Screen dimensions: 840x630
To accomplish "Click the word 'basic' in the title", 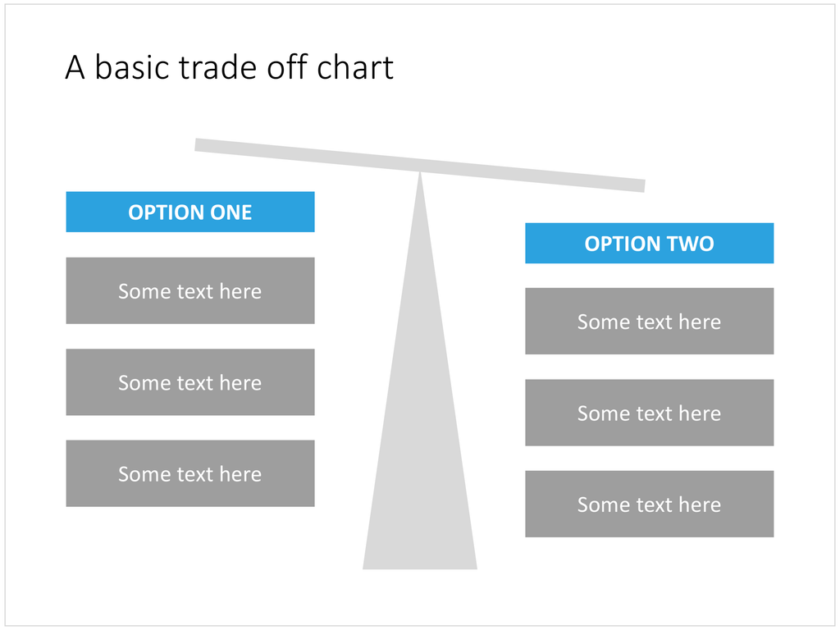I will 132,67.
